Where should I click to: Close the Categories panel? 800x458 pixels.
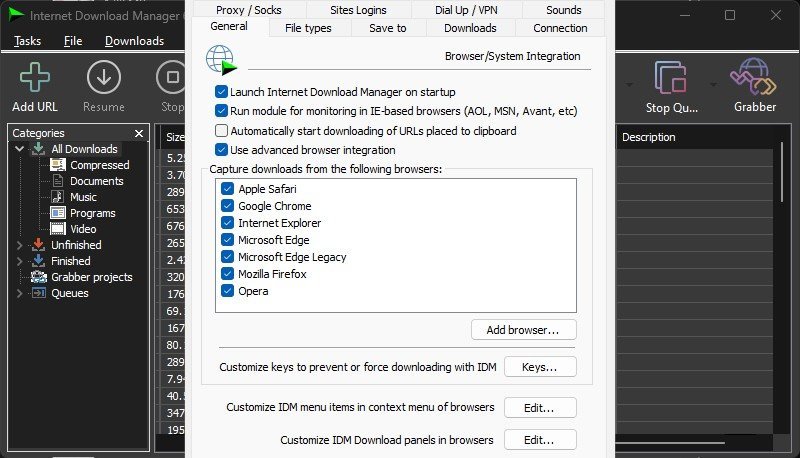click(x=139, y=133)
